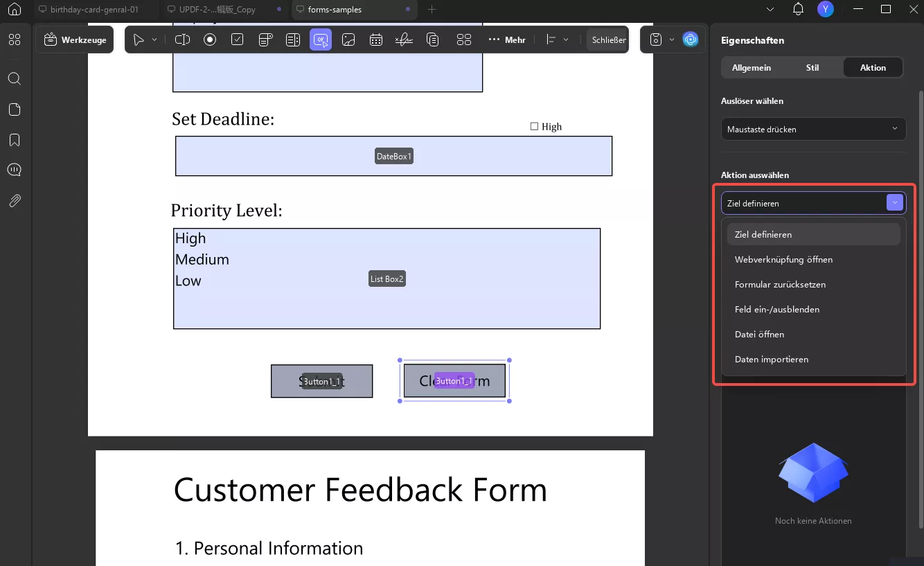
Task: Choose the date field form tool
Action: click(376, 39)
